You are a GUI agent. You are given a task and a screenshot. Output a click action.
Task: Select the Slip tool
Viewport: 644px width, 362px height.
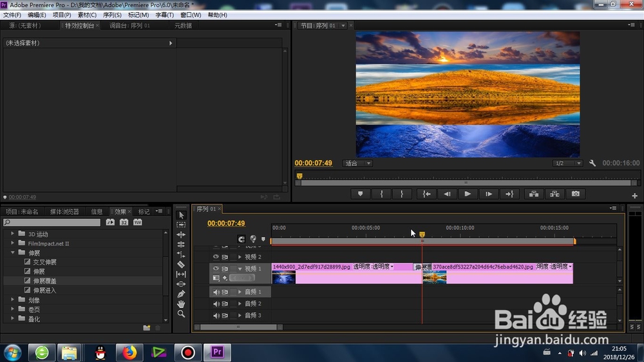click(x=181, y=274)
